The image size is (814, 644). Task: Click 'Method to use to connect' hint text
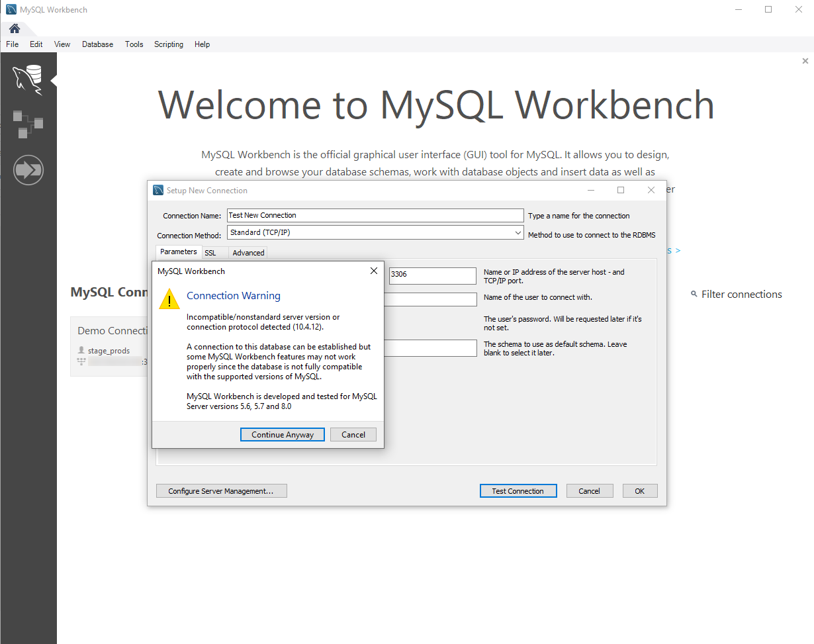592,235
